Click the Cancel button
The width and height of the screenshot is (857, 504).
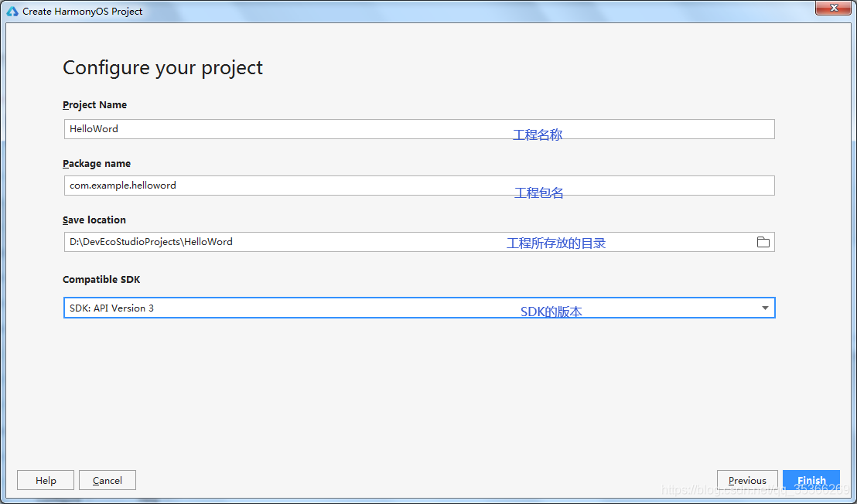tap(107, 481)
